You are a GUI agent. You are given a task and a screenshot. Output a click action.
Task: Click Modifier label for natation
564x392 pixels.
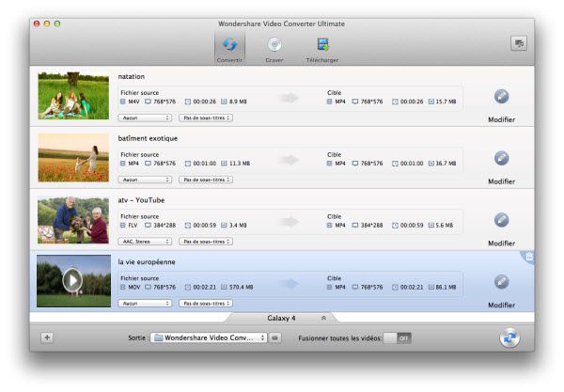(501, 119)
